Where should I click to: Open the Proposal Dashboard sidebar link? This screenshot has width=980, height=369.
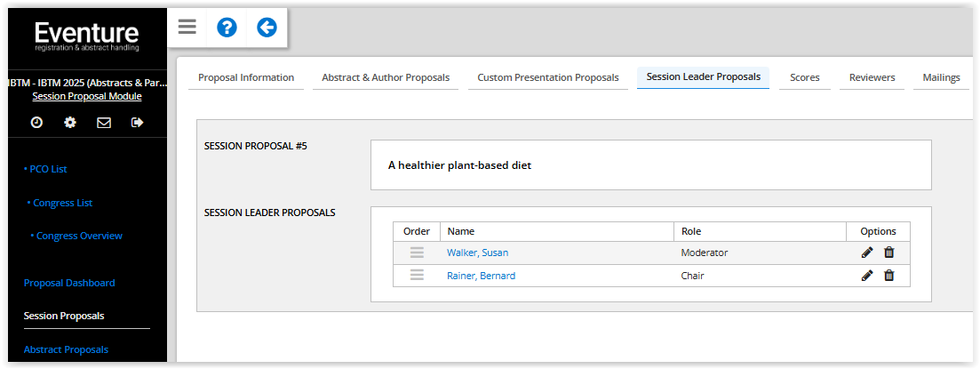(x=69, y=283)
